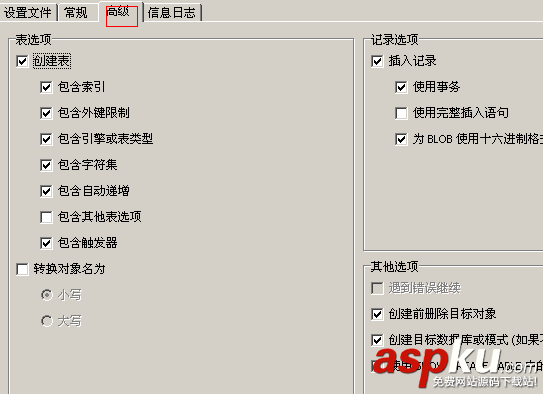Uncheck the 插入记录 checkbox
Viewport: 543px width, 394px height.
[377, 61]
